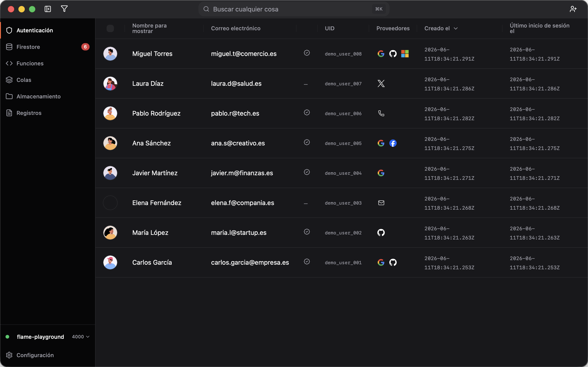Click GitHub provider icon for María López

(x=381, y=233)
